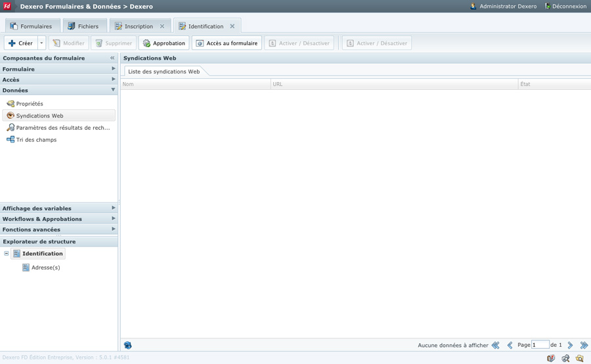Click the page number input field
This screenshot has width=591, height=364.
pos(540,345)
